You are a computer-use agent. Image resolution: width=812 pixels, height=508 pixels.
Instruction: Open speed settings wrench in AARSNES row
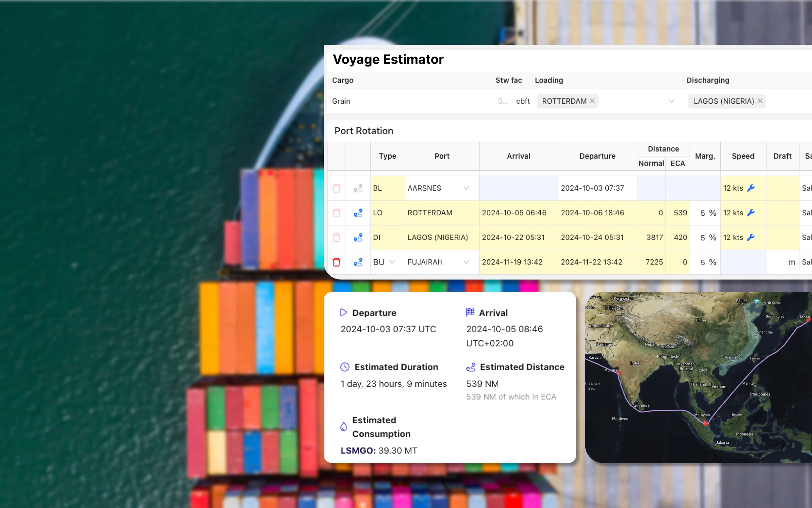coord(751,188)
